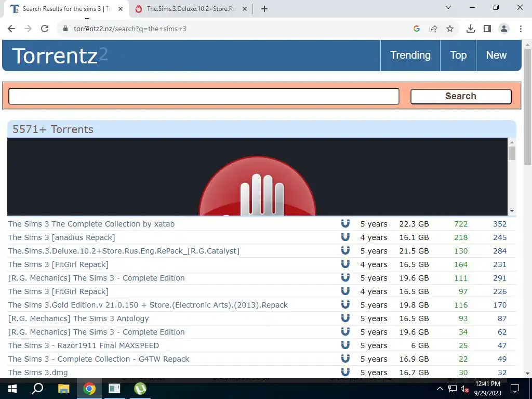Click magnet icon for The Sims 3 xatab row
Image resolution: width=532 pixels, height=399 pixels.
[345, 223]
